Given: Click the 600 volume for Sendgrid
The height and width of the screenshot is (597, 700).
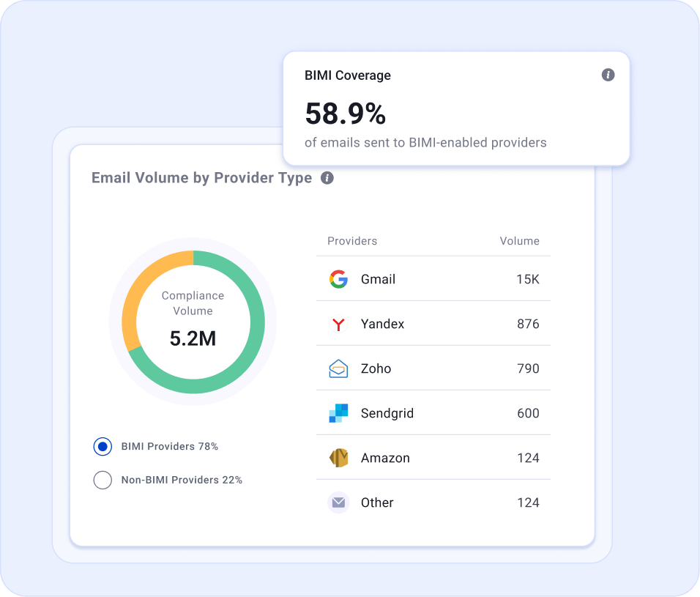Looking at the screenshot, I should 528,413.
